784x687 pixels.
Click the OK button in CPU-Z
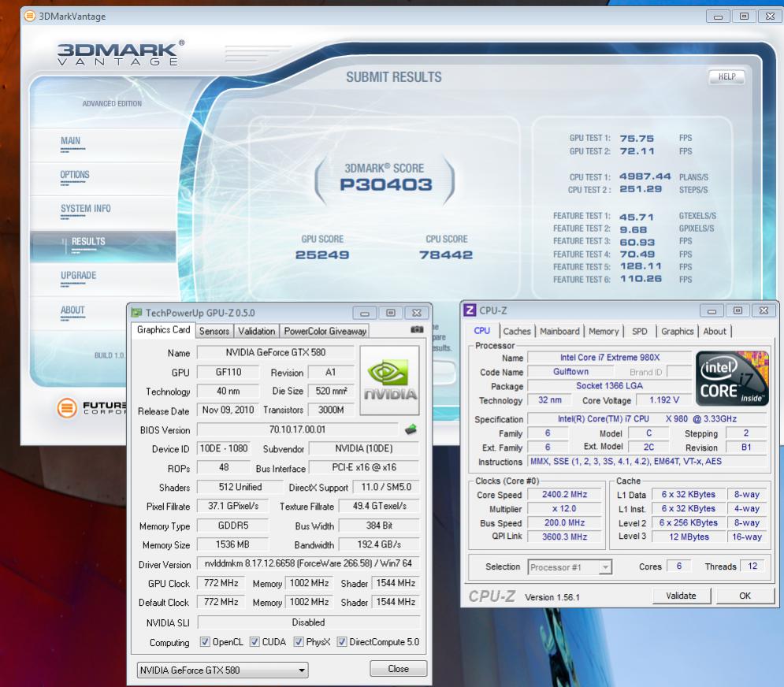(x=745, y=596)
